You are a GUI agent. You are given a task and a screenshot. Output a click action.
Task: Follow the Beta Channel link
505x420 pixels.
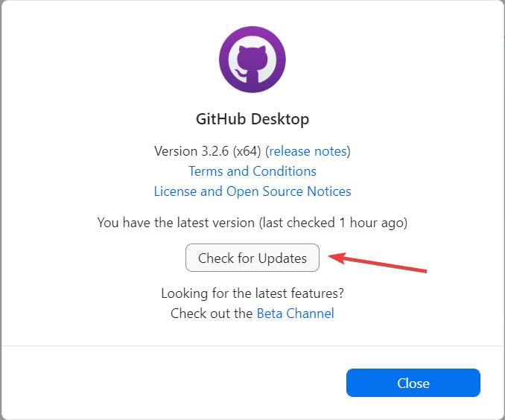coord(296,314)
